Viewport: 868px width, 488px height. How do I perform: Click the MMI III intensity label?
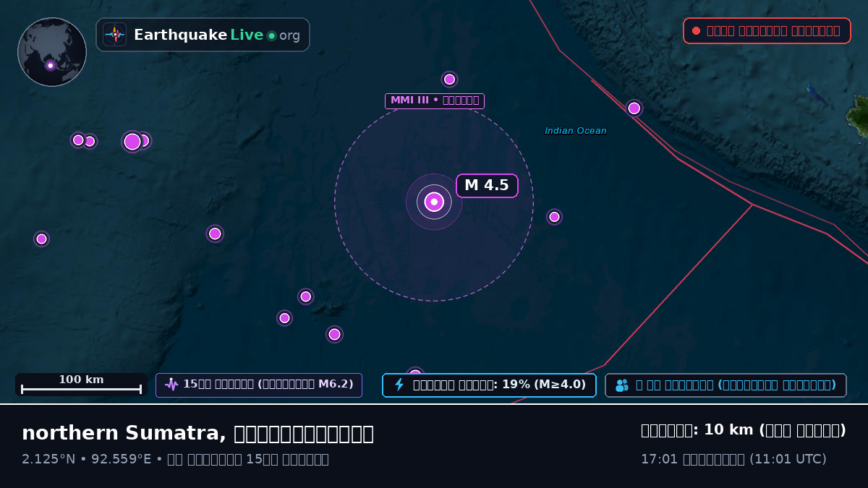click(x=435, y=100)
